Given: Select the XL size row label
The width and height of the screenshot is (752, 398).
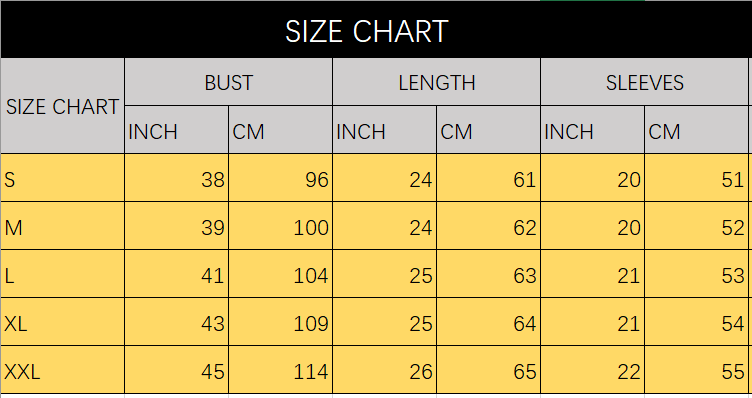Looking at the screenshot, I should click(62, 322).
